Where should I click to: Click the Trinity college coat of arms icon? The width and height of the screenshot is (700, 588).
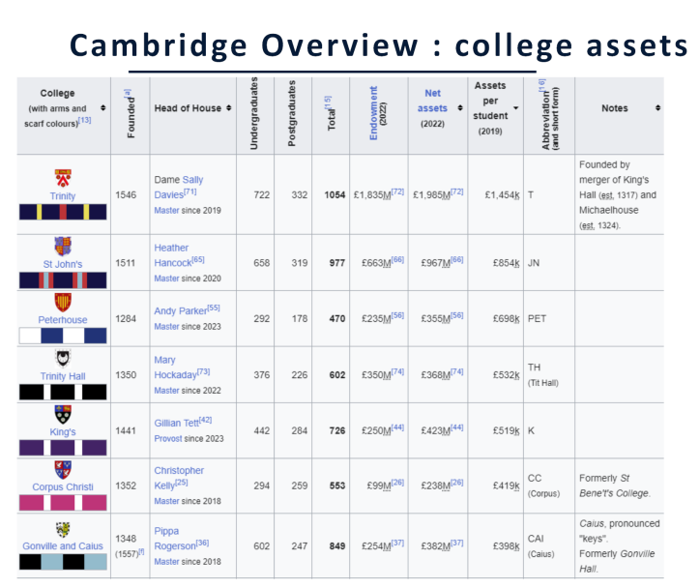tap(63, 177)
